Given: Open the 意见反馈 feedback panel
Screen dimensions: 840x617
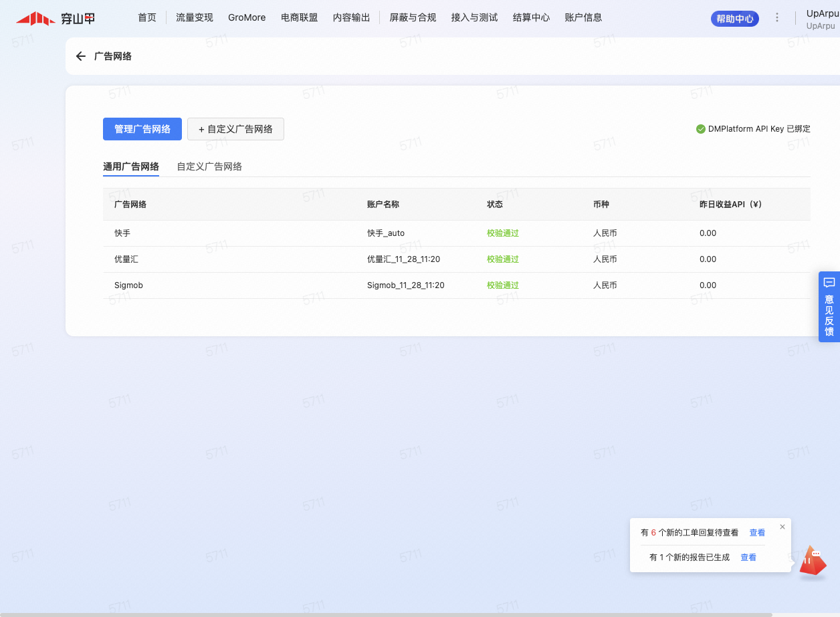Looking at the screenshot, I should point(829,307).
